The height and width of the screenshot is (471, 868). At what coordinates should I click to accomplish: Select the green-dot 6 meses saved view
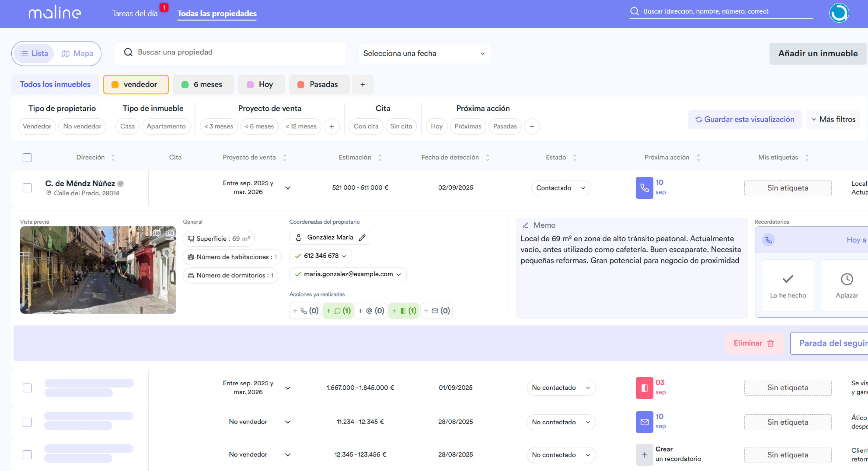[203, 84]
